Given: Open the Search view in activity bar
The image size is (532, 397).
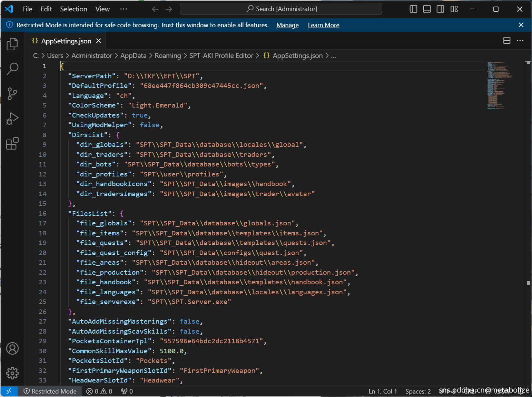Looking at the screenshot, I should coord(12,69).
